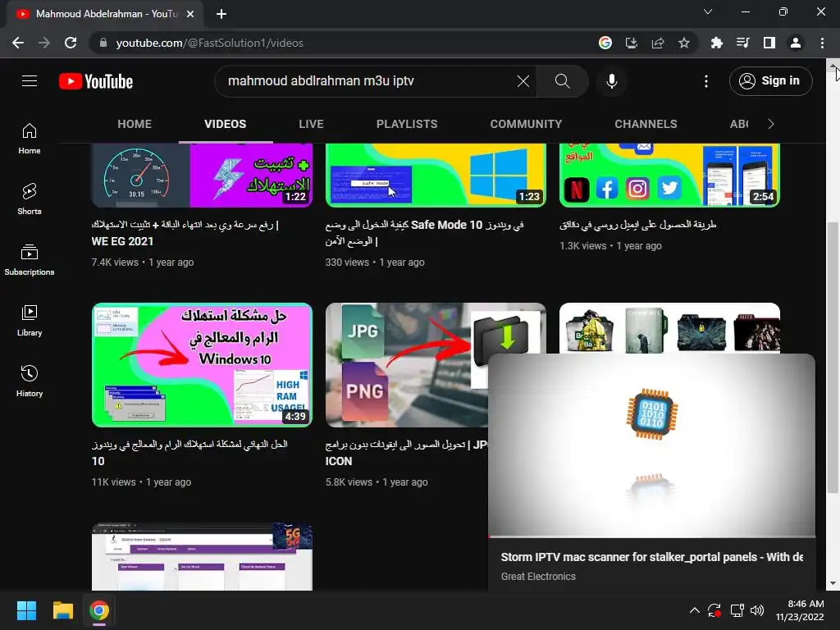Click the install app icon in address bar
The width and height of the screenshot is (840, 630).
[632, 43]
